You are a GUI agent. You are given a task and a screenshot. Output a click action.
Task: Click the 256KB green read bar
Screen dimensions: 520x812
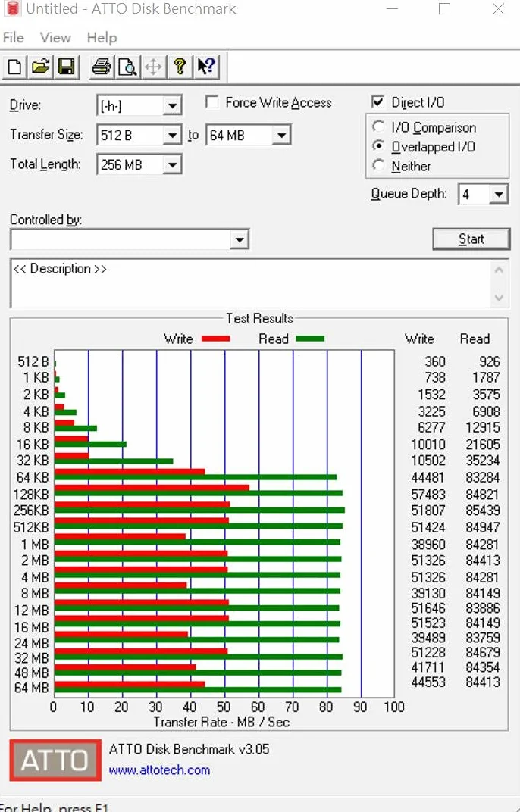click(199, 510)
